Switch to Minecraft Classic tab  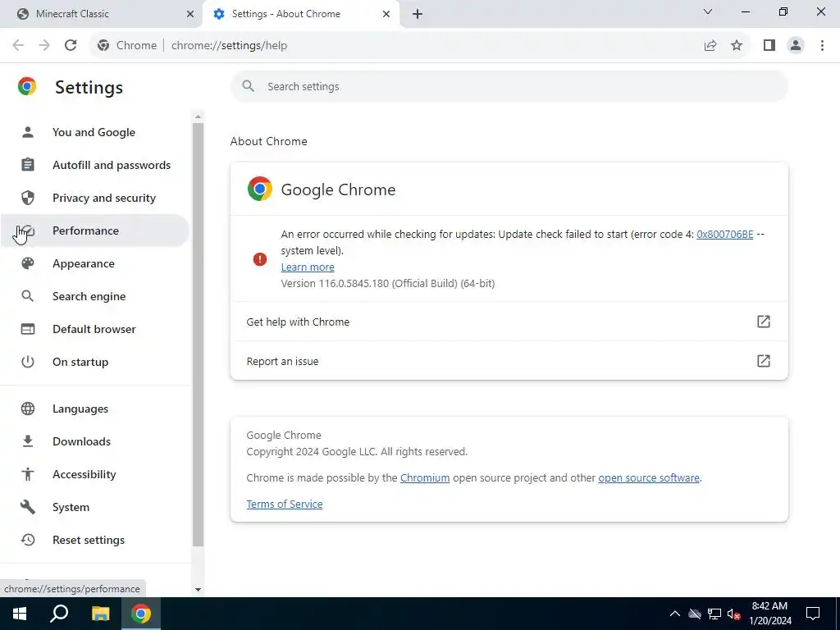pos(102,14)
